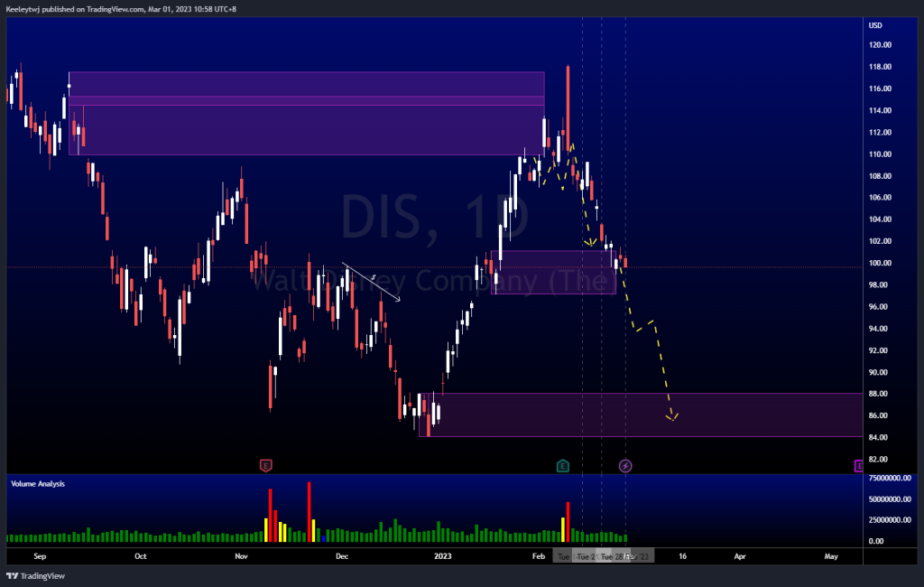Click the USD label atop the price scale

click(873, 26)
